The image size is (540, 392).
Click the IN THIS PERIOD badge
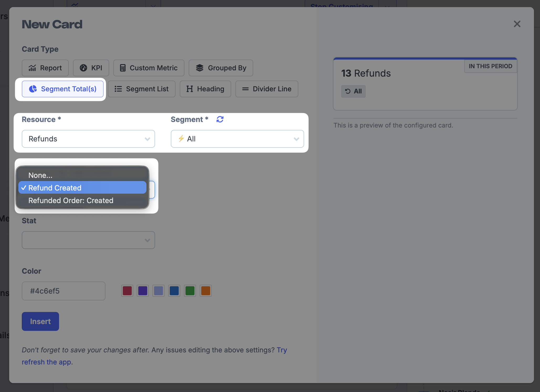pyautogui.click(x=490, y=66)
